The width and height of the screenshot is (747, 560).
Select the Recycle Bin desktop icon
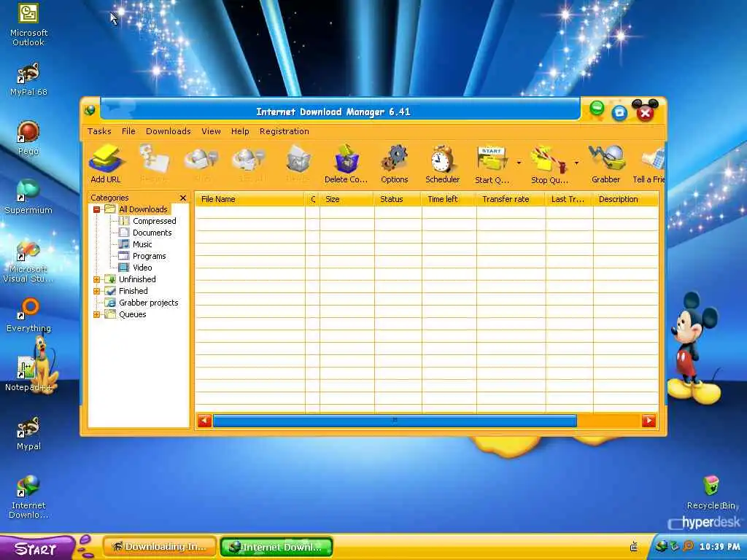pyautogui.click(x=711, y=492)
